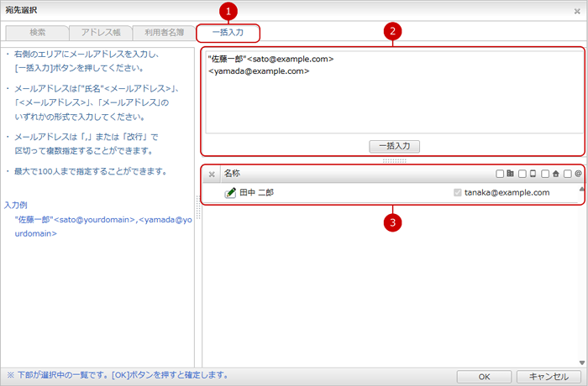
Task: Click the X remove-all icon in list header
Action: 212,174
